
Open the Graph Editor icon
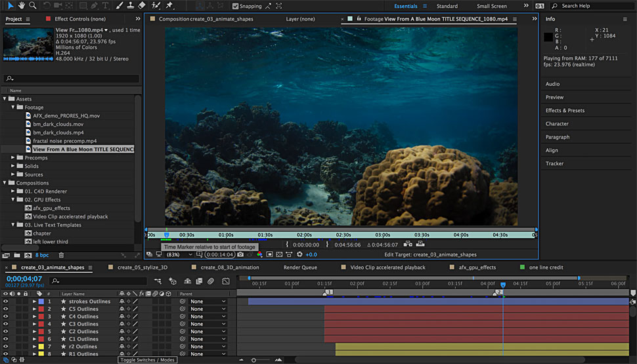coord(226,281)
